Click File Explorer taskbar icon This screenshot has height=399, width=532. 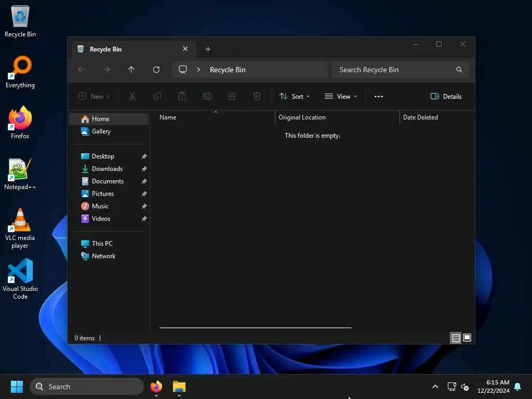tap(179, 387)
